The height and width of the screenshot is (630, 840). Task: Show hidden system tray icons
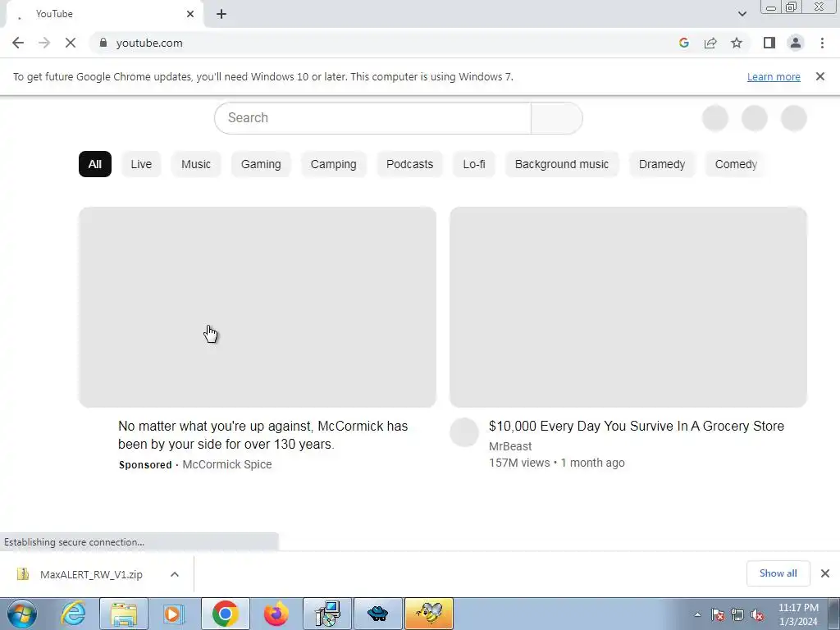tap(697, 614)
